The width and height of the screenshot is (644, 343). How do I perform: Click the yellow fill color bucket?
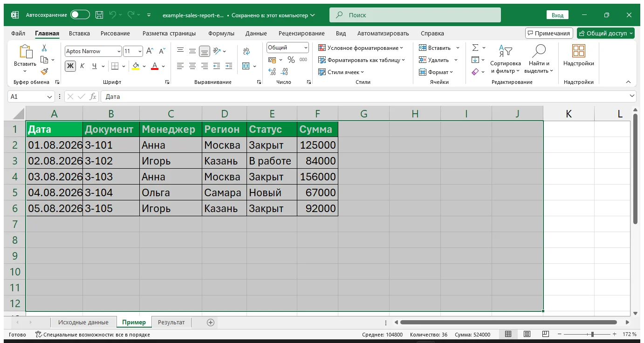pos(136,66)
